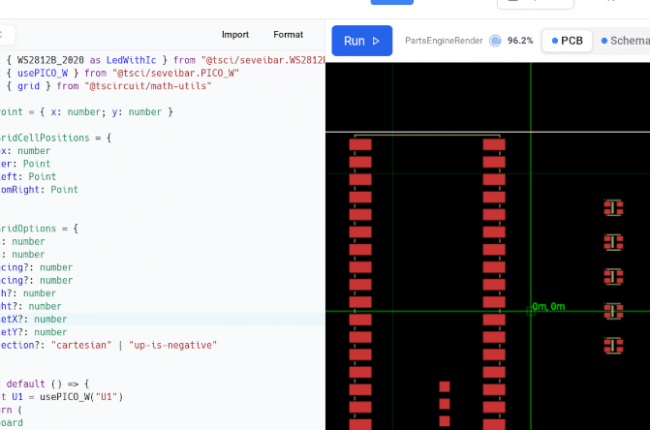Click the 96.2% progress text
Screen dimensions: 650x430
520,41
